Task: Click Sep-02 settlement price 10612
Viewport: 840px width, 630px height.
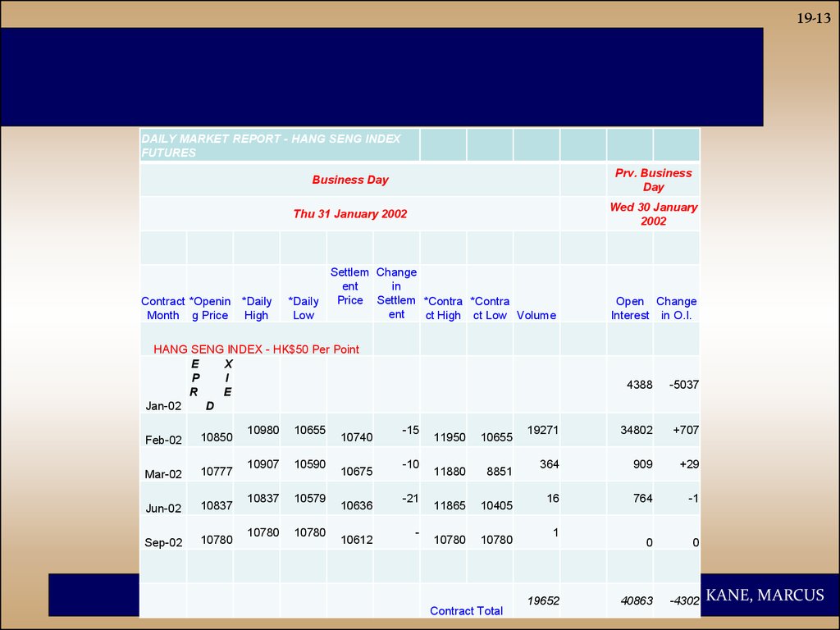Action: click(x=357, y=540)
